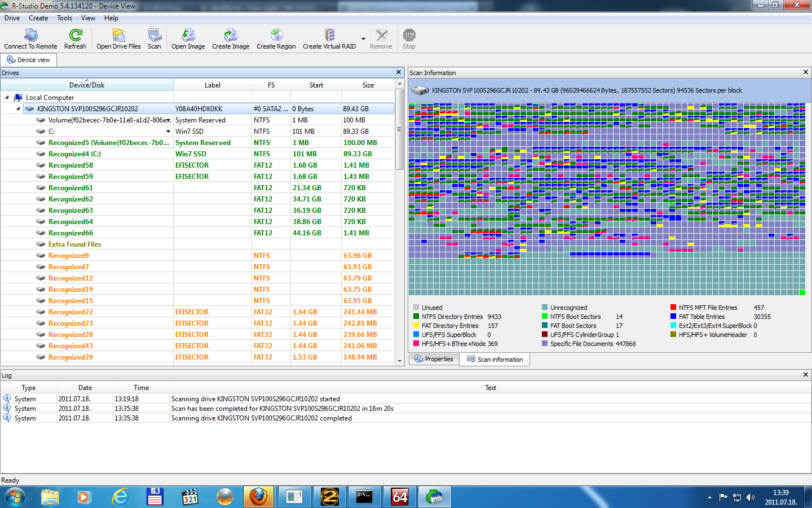Viewport: 812px width, 508px height.
Task: Open Windows Explorer folder in taskbar
Action: pos(50,497)
